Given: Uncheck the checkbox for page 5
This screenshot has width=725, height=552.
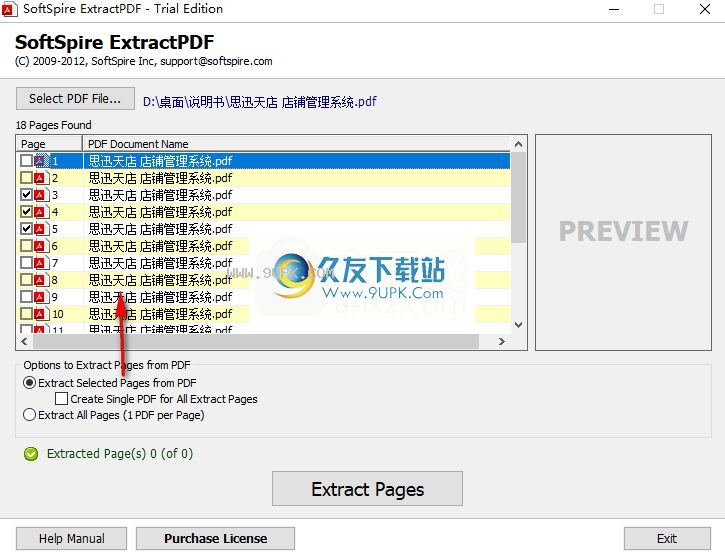Looking at the screenshot, I should (x=26, y=229).
